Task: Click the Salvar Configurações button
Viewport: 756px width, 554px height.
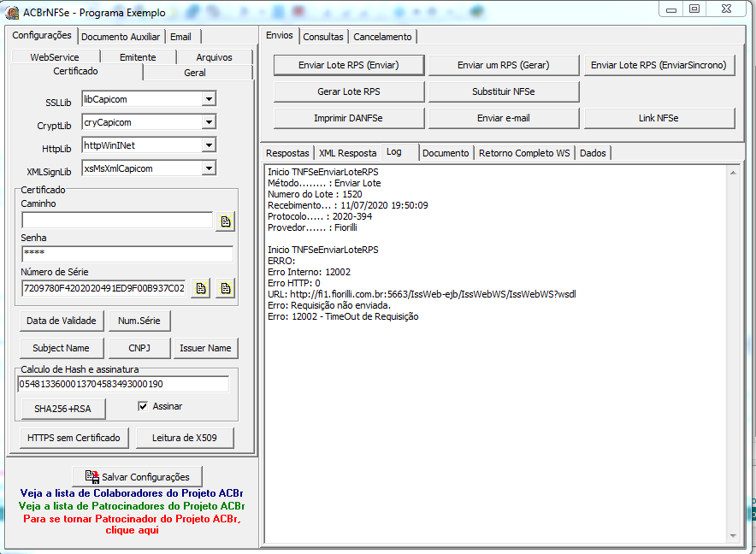Action: pyautogui.click(x=137, y=476)
